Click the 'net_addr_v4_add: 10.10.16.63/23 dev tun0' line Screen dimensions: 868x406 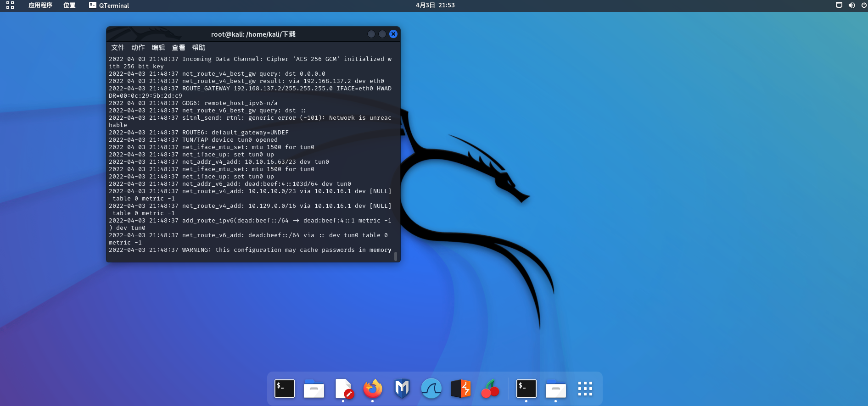pos(219,162)
